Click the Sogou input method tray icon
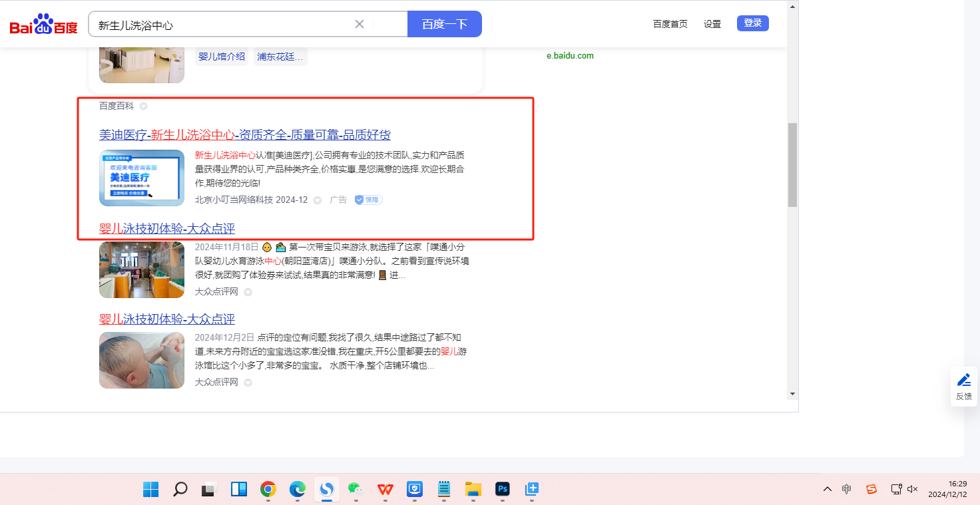The height and width of the screenshot is (505, 980). tap(871, 489)
